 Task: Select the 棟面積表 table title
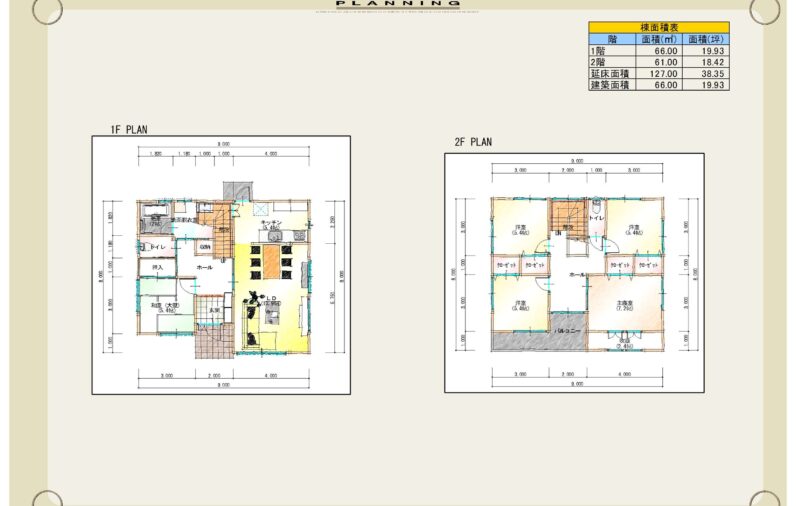click(x=659, y=27)
